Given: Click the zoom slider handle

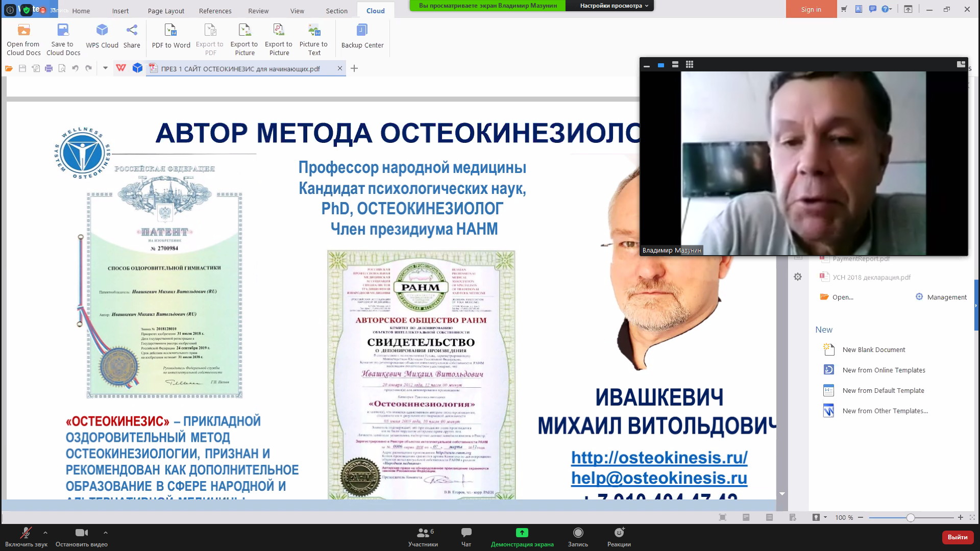Looking at the screenshot, I should 910,517.
